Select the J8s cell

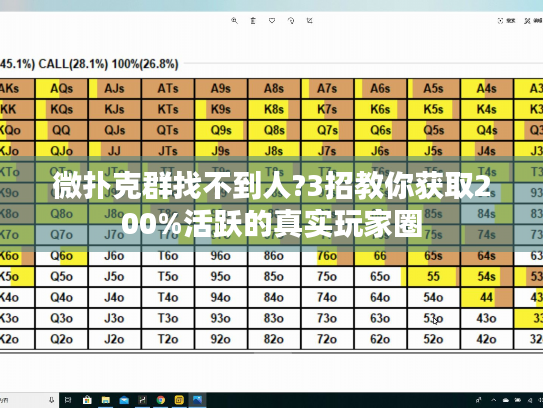pos(274,151)
